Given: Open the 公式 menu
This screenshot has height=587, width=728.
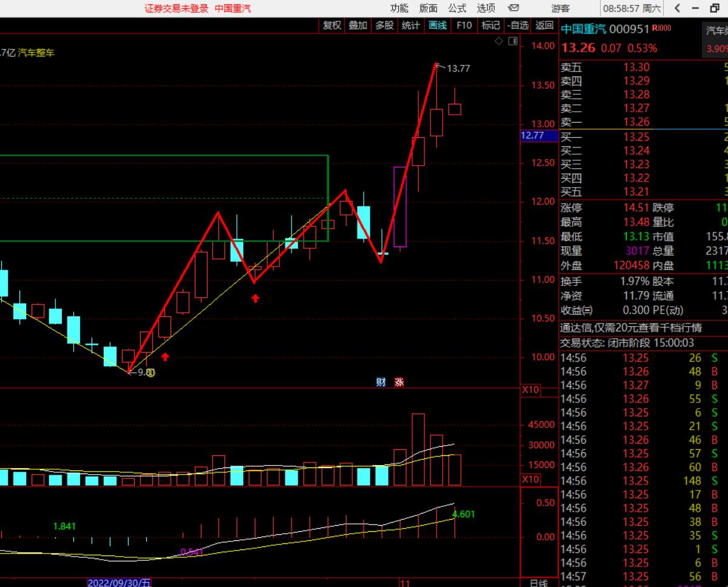Looking at the screenshot, I should (x=457, y=8).
